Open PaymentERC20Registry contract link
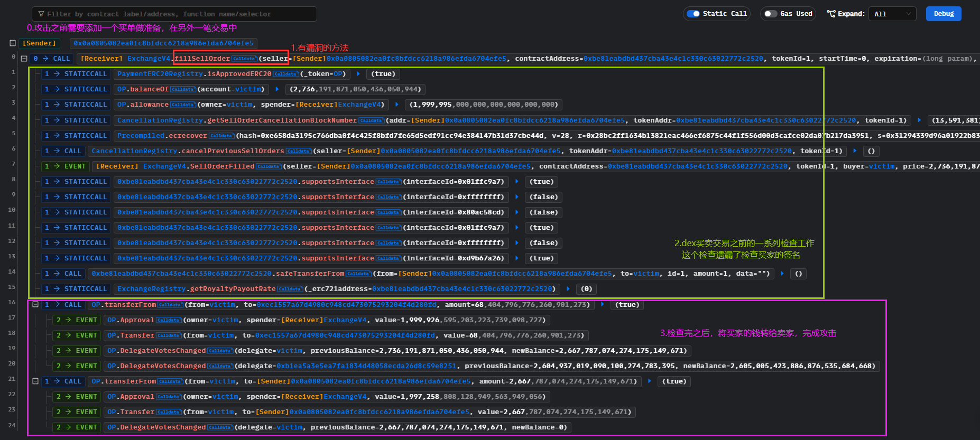 [160, 74]
